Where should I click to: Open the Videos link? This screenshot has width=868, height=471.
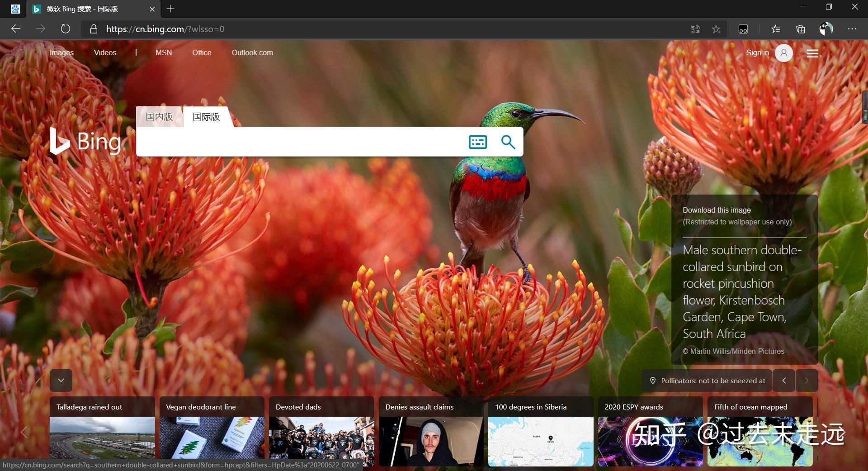(x=105, y=52)
